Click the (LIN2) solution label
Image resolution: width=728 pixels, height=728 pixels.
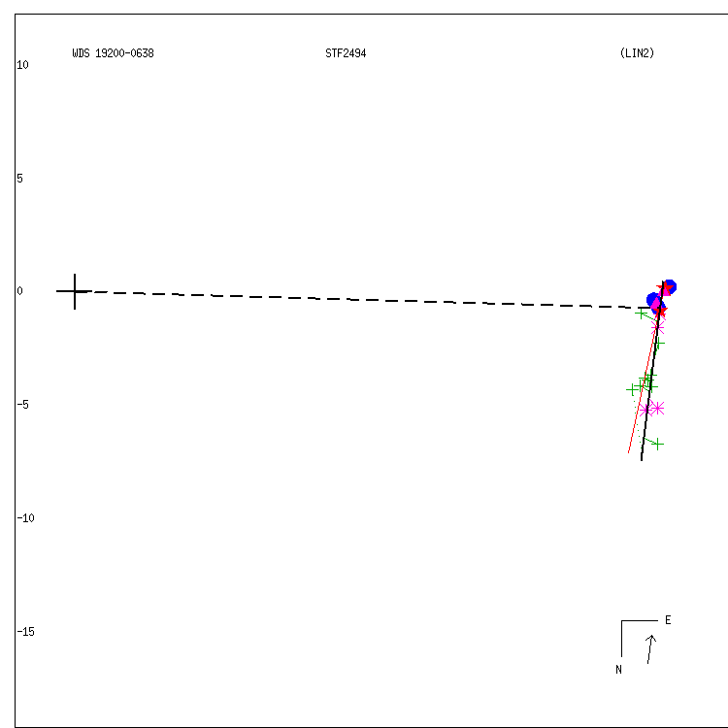point(637,53)
